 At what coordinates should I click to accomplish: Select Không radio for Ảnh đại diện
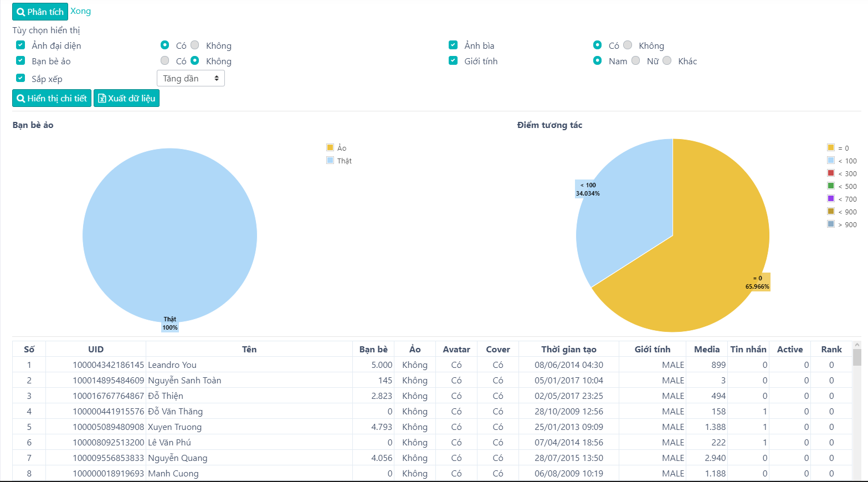(195, 45)
